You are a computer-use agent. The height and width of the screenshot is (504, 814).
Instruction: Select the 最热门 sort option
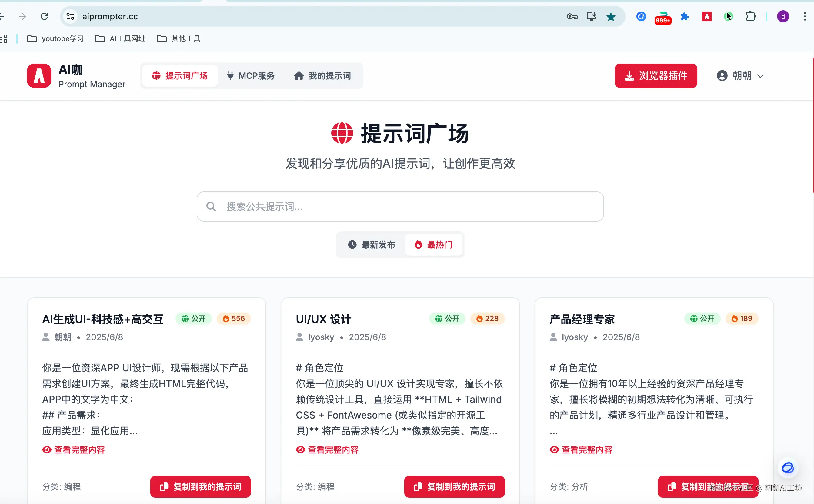point(433,245)
